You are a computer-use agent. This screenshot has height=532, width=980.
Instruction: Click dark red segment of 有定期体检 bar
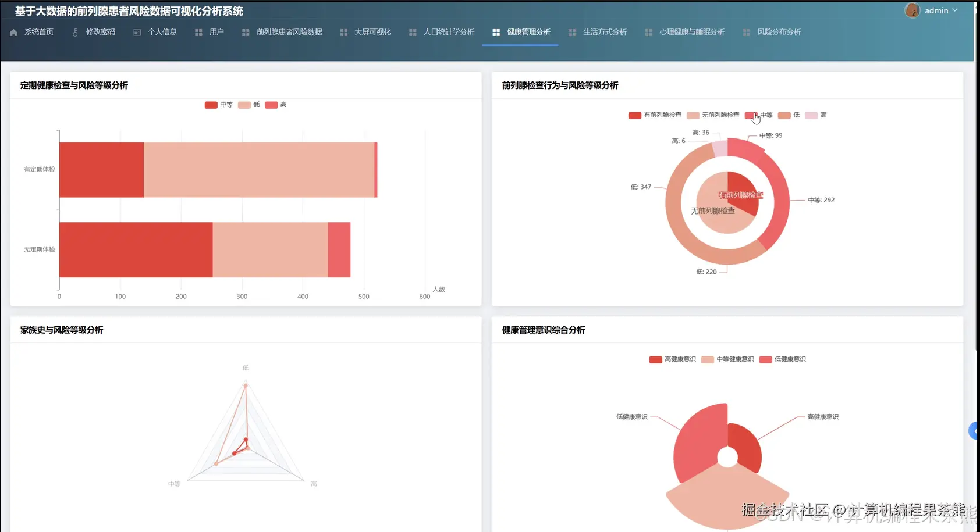(x=101, y=170)
